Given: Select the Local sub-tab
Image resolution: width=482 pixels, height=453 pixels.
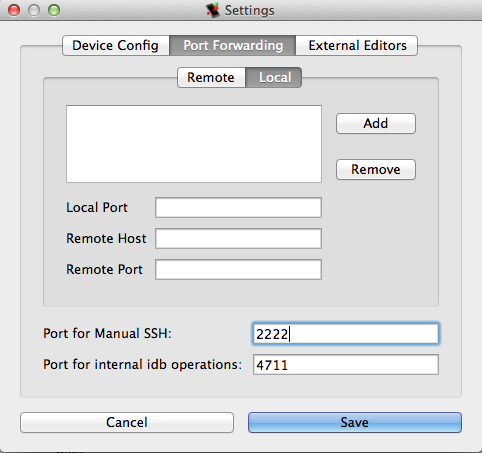Looking at the screenshot, I should click(x=274, y=78).
